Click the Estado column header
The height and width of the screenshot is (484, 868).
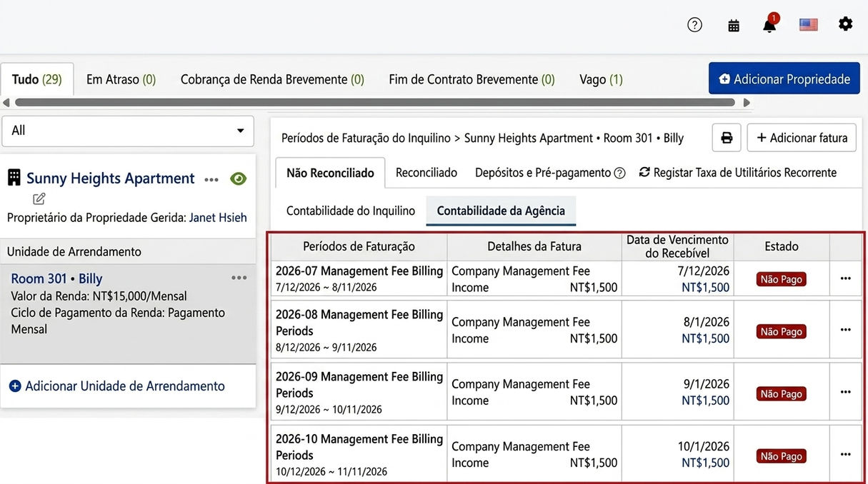pos(782,246)
